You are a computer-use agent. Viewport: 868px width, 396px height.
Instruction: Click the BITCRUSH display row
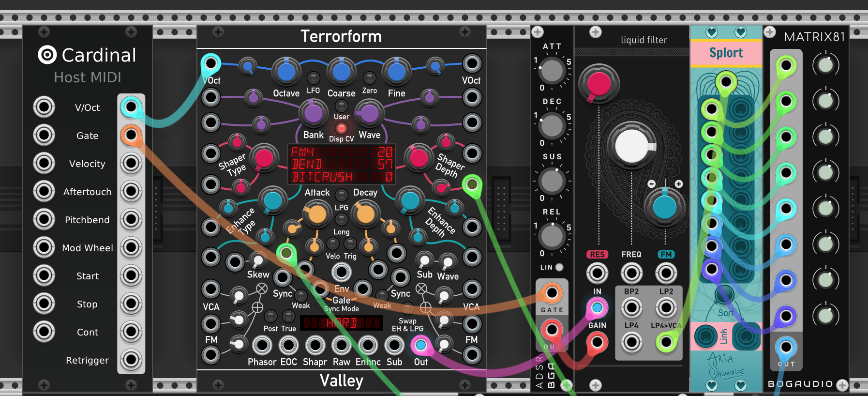click(x=342, y=177)
